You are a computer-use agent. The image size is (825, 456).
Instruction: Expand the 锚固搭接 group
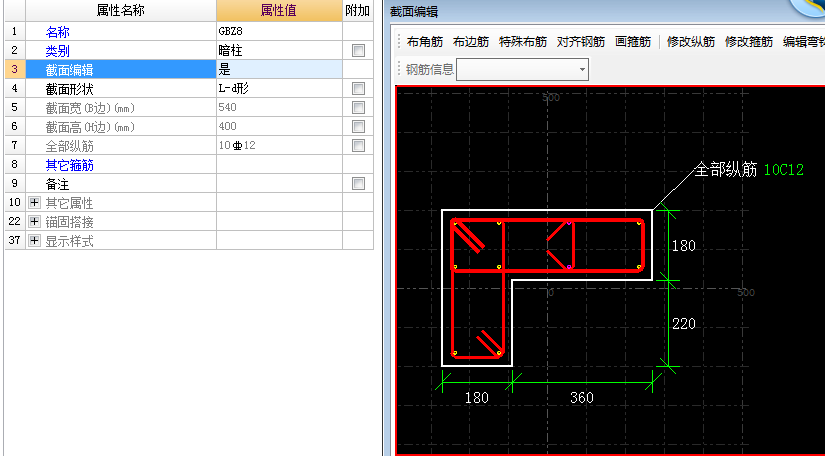pyautogui.click(x=34, y=221)
